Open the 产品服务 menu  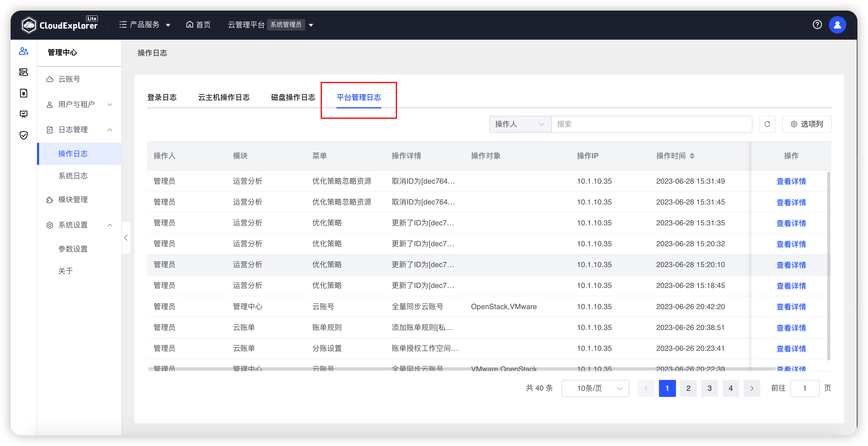(x=145, y=25)
